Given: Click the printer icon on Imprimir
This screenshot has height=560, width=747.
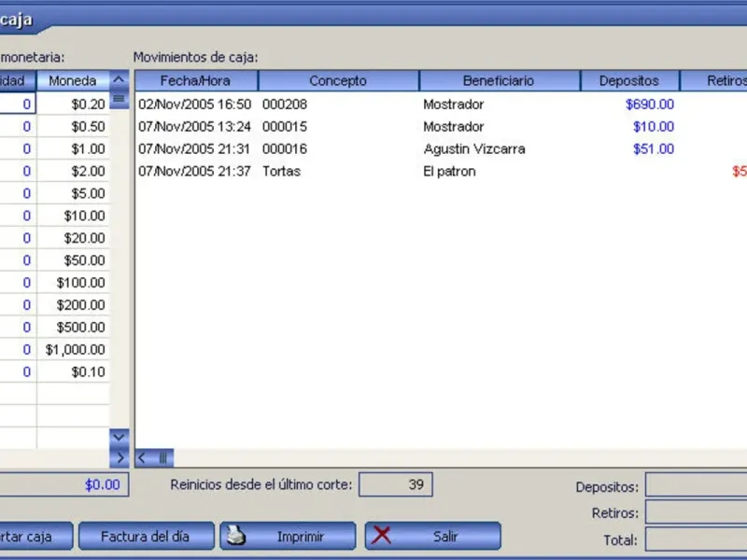Looking at the screenshot, I should click(x=236, y=536).
